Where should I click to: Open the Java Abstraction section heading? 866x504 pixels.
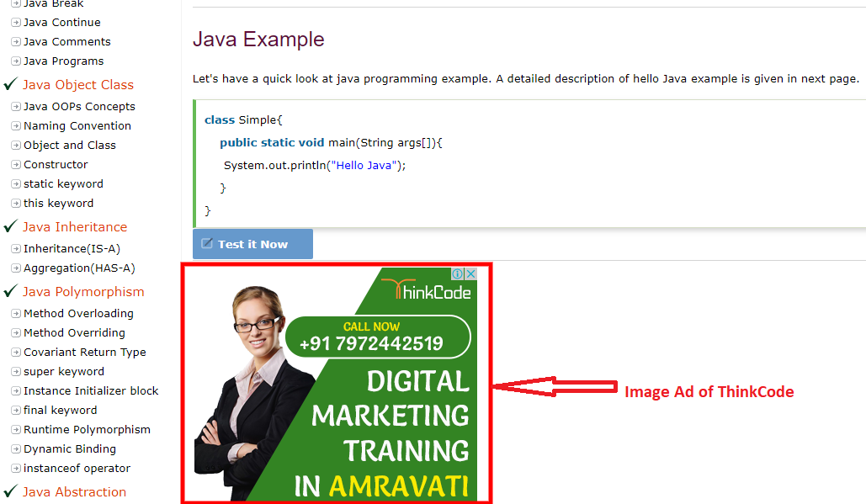coord(74,492)
